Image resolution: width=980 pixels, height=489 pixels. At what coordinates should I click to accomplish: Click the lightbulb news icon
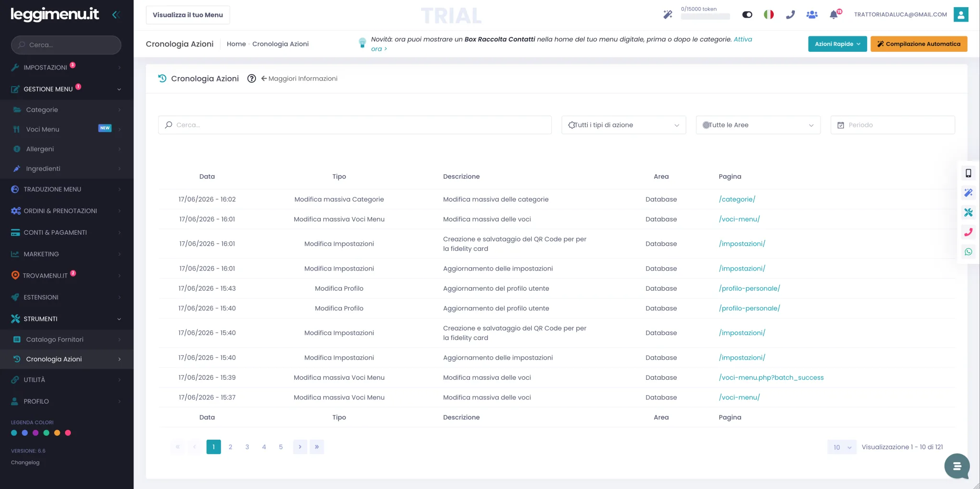tap(362, 43)
